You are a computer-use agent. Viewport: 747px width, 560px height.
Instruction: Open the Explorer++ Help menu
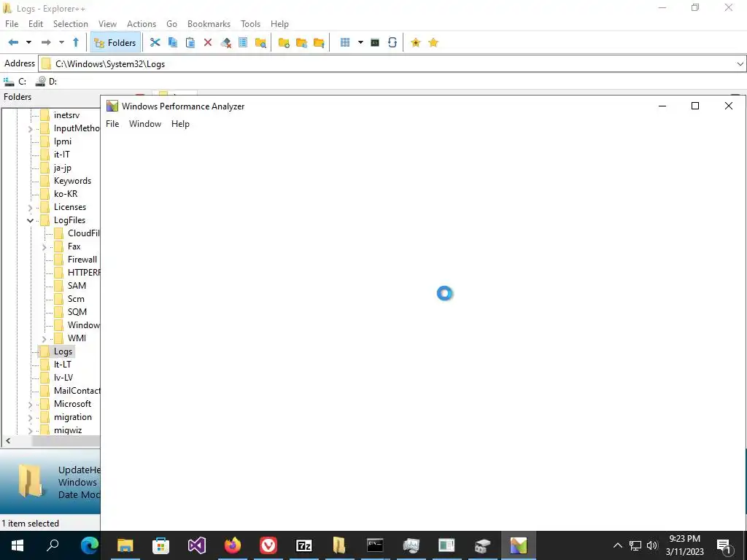pos(279,24)
